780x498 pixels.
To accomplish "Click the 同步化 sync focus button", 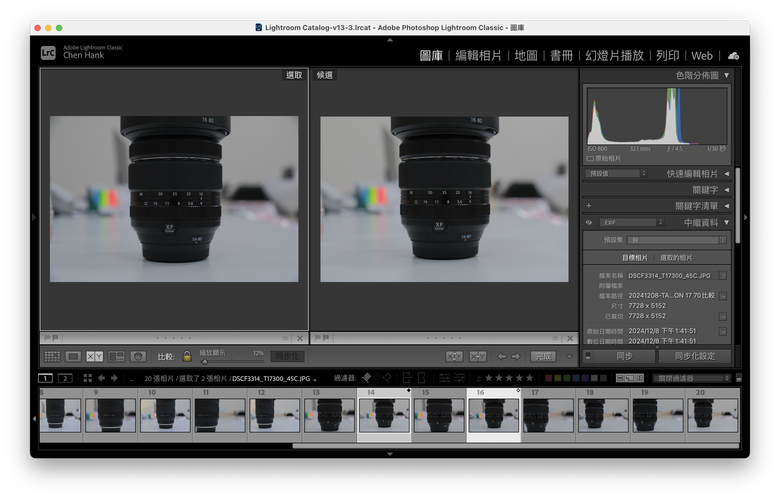I will tap(287, 356).
